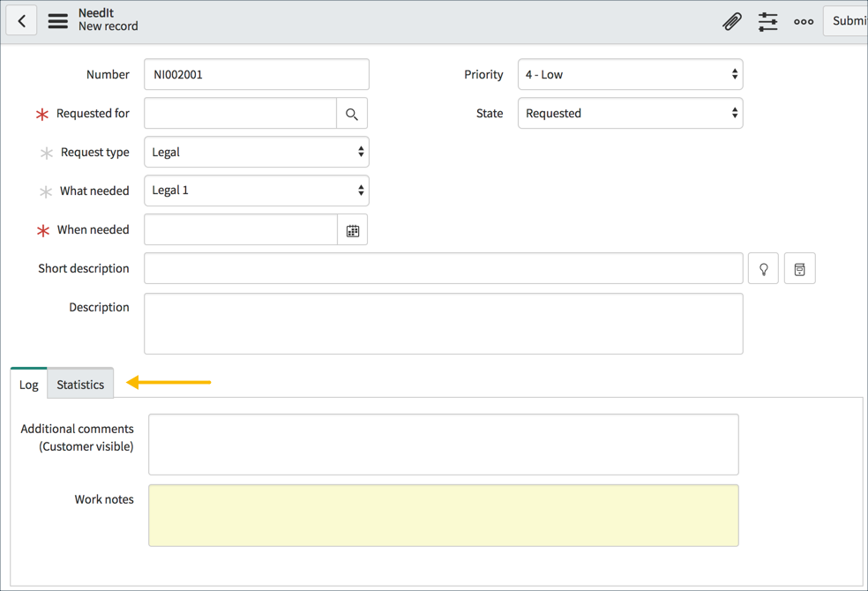This screenshot has width=868, height=591.
Task: Click the Description text area
Action: (444, 324)
